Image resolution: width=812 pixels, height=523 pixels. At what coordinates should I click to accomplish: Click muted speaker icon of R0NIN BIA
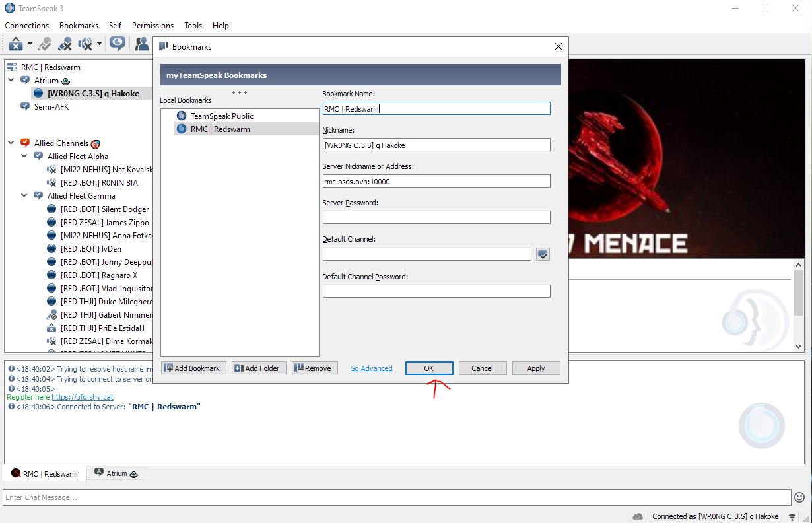tap(51, 183)
